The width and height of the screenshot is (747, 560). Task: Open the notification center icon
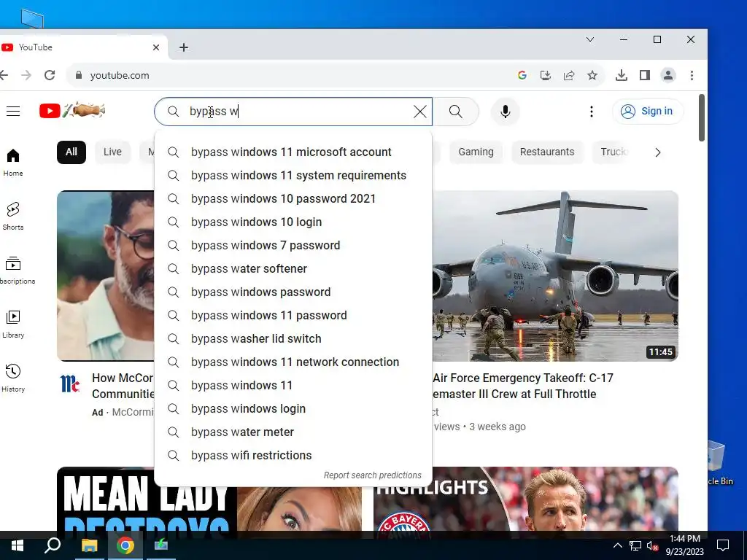tap(723, 545)
